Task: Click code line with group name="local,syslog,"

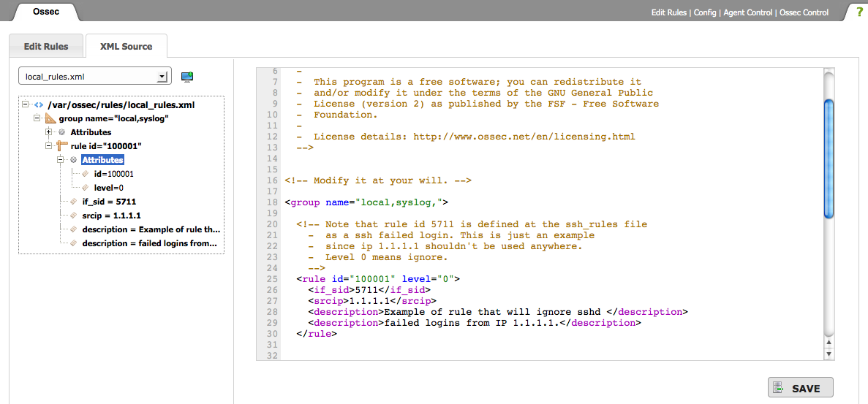Action: (x=366, y=202)
